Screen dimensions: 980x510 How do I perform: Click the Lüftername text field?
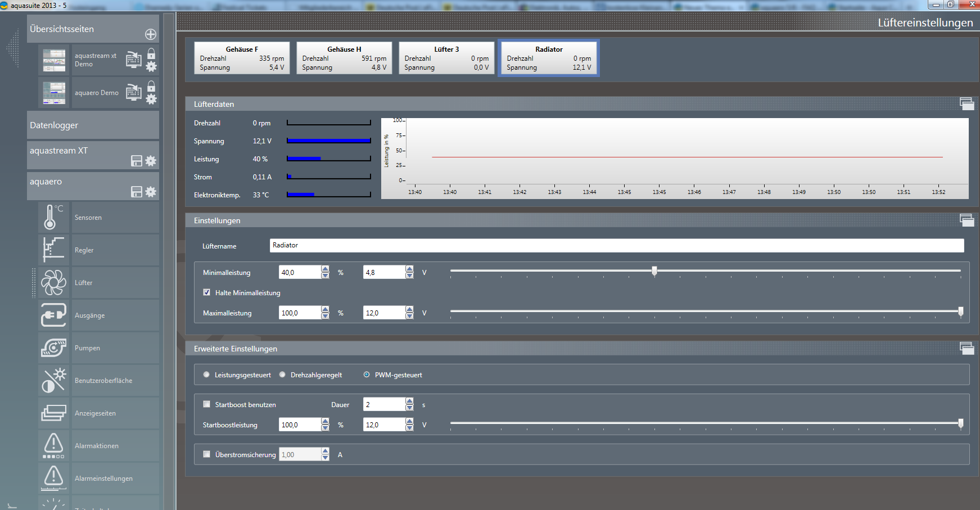point(616,246)
